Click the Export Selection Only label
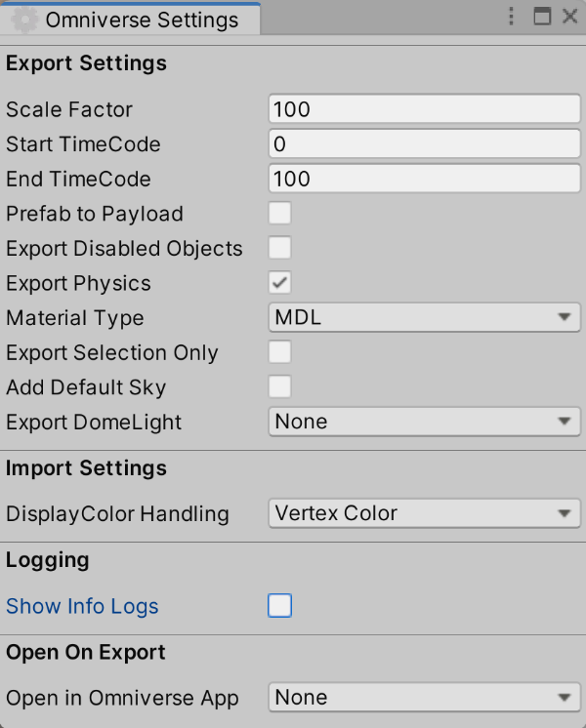Viewport: 586px width, 728px height. (x=112, y=353)
